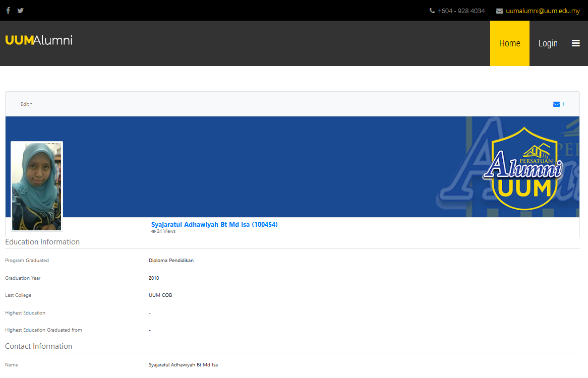
Task: Select the Diploma Pendidikan value
Action: point(171,261)
